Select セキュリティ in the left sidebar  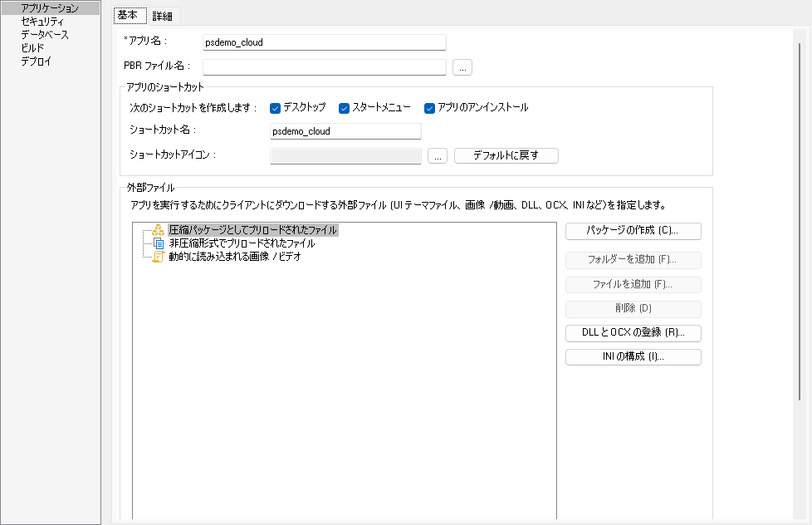coord(42,22)
